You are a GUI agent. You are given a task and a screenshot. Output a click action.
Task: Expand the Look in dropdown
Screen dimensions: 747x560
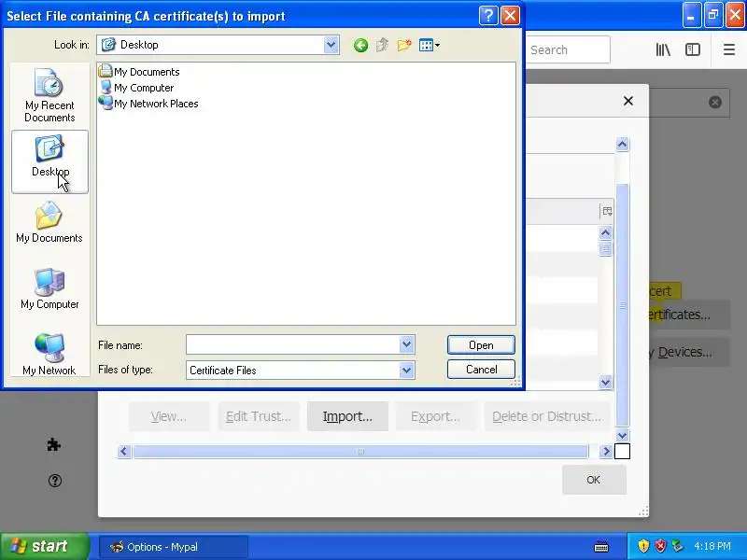[x=331, y=45]
